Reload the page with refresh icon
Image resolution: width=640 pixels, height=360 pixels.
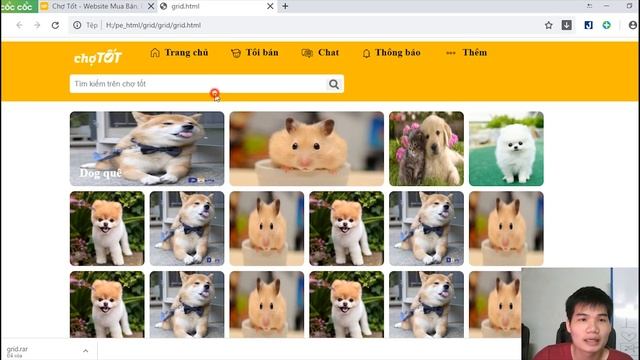(x=55, y=25)
